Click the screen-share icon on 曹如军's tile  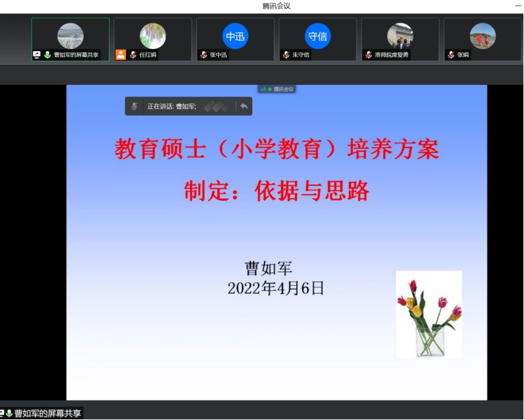[x=37, y=55]
